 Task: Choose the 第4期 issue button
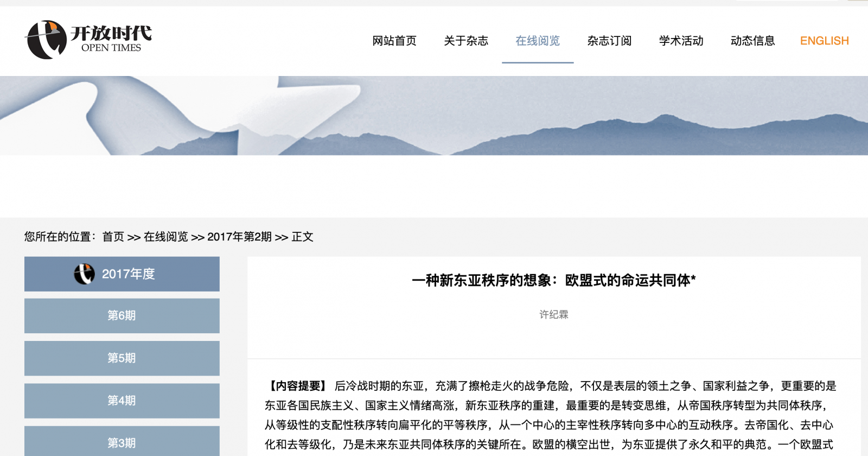[x=122, y=401]
